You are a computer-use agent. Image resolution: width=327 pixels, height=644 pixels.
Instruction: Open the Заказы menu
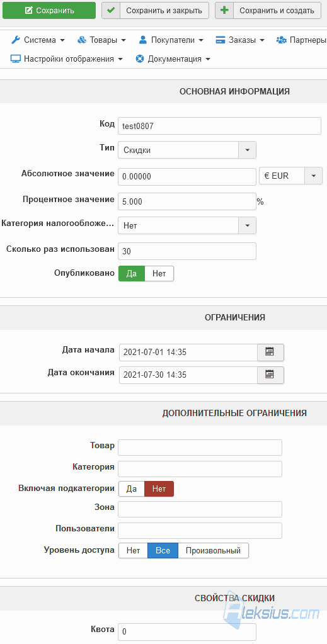240,40
